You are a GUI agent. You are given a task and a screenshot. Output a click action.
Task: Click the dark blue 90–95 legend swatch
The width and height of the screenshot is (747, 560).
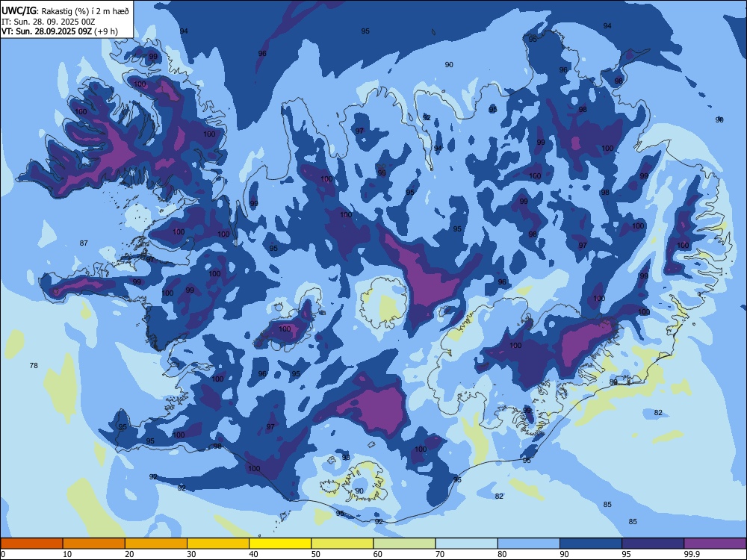[x=591, y=544]
